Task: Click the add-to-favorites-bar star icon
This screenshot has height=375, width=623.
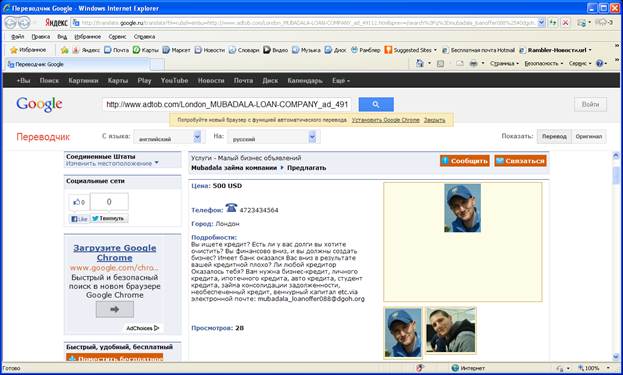Action: coord(64,50)
